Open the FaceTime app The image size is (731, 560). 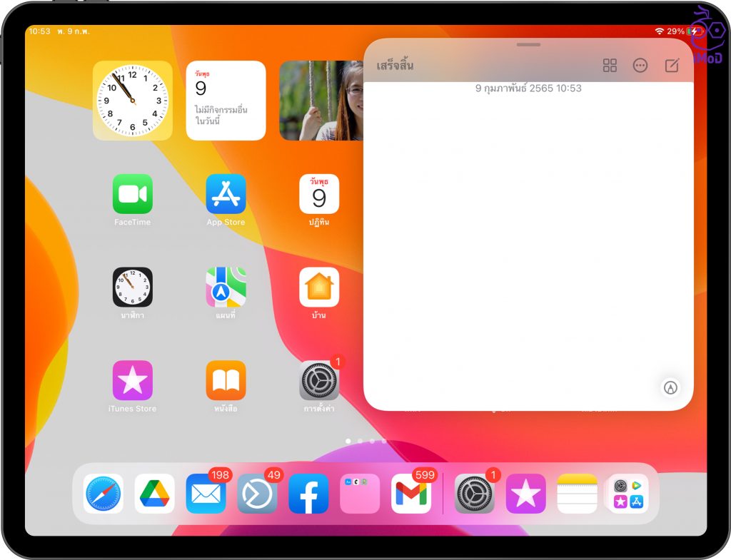(133, 194)
